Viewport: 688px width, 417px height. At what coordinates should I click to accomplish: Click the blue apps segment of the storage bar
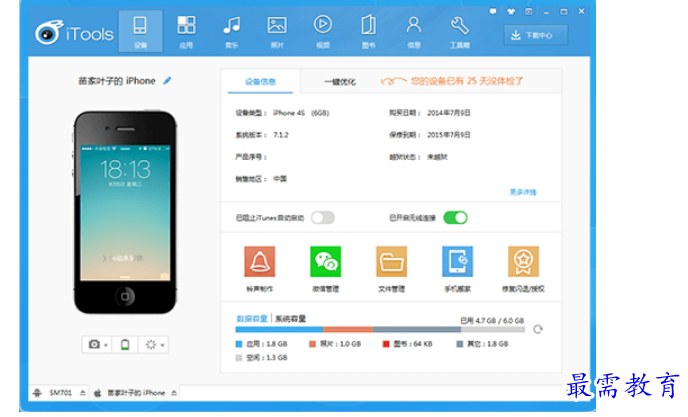(x=279, y=329)
